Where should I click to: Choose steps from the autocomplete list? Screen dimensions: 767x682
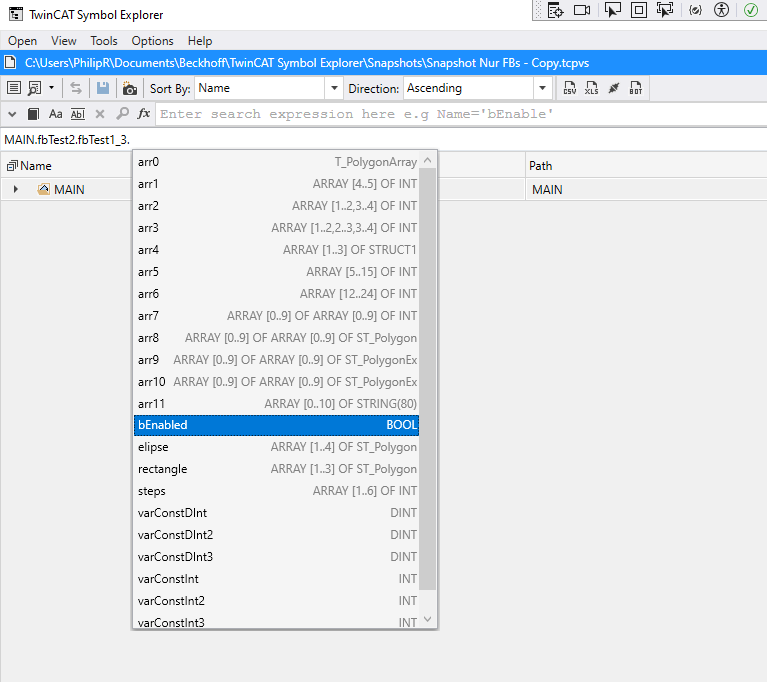point(277,491)
